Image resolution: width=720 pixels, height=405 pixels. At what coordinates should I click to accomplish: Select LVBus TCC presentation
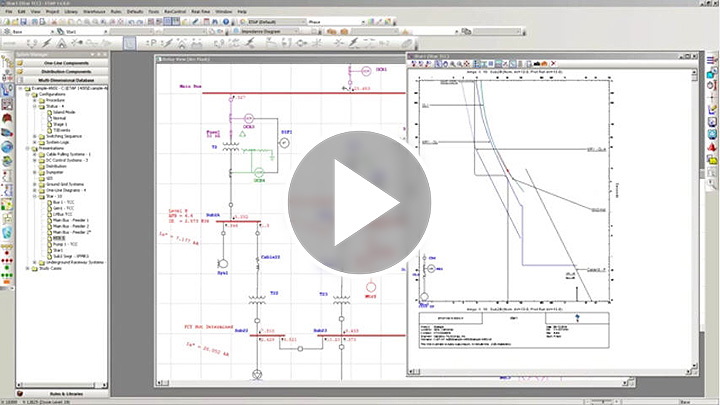[62, 214]
